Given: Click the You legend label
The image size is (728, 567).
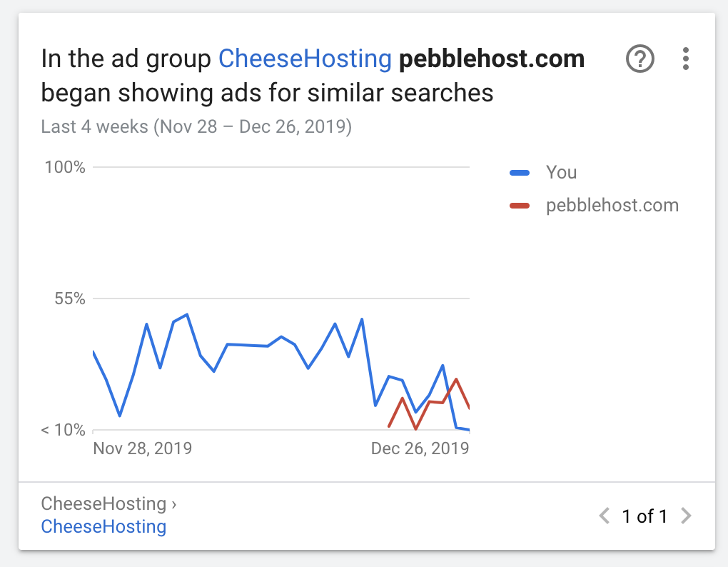Looking at the screenshot, I should (561, 173).
